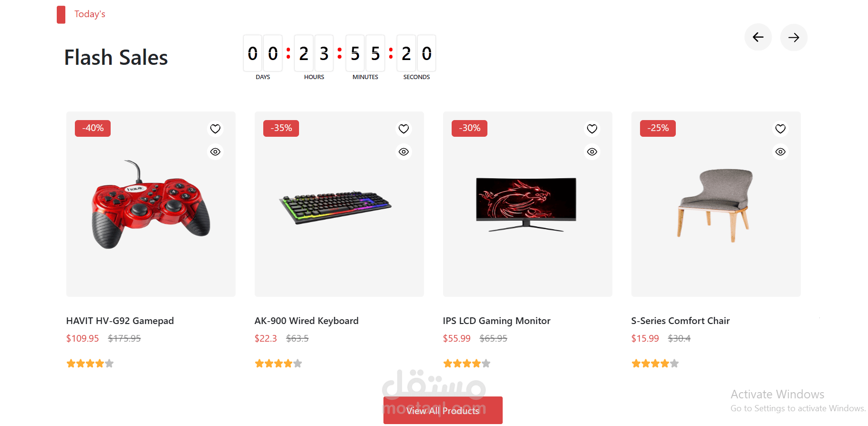Quick view the Gaming Monitor eye icon
868x426 pixels.
[592, 152]
